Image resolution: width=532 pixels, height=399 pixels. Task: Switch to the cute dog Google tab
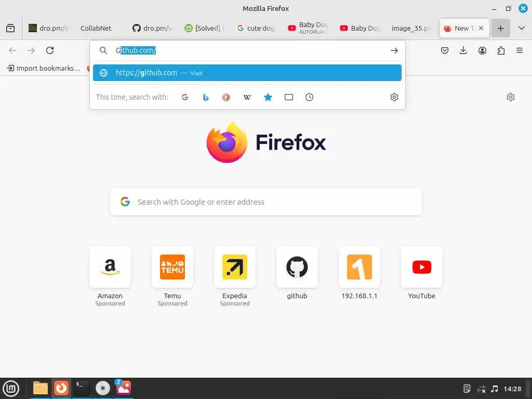[x=256, y=28]
